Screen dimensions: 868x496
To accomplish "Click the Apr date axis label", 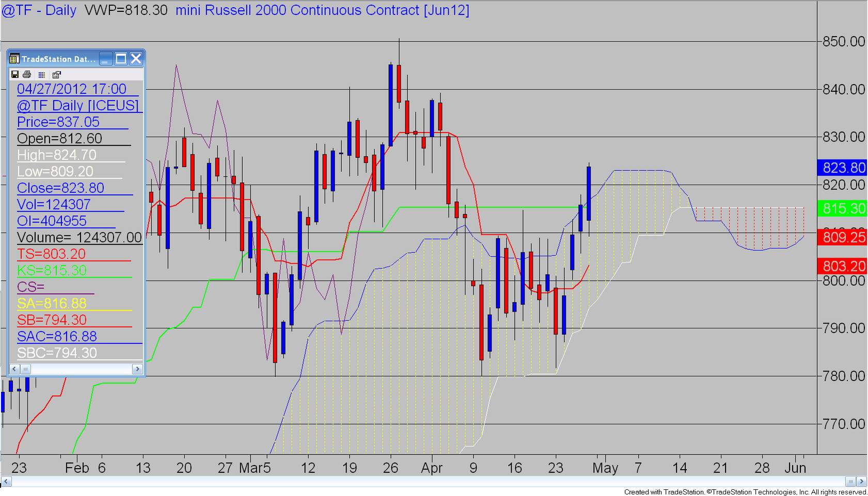I will 432,468.
